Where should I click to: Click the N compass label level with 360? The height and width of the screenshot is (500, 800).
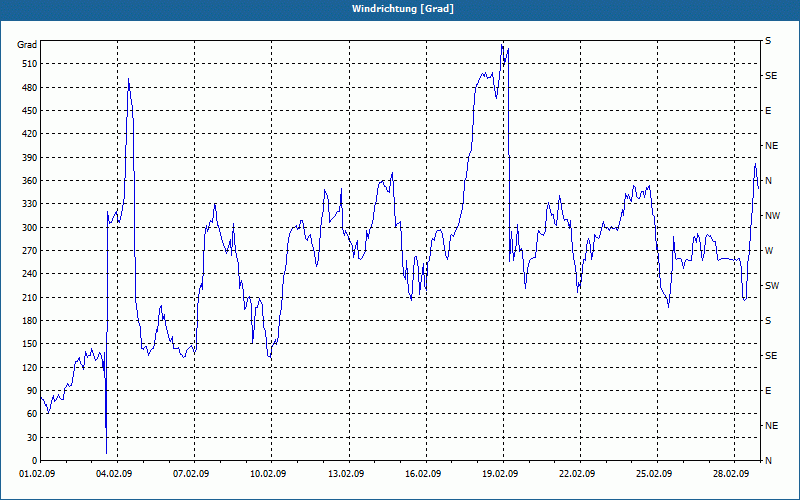click(769, 181)
